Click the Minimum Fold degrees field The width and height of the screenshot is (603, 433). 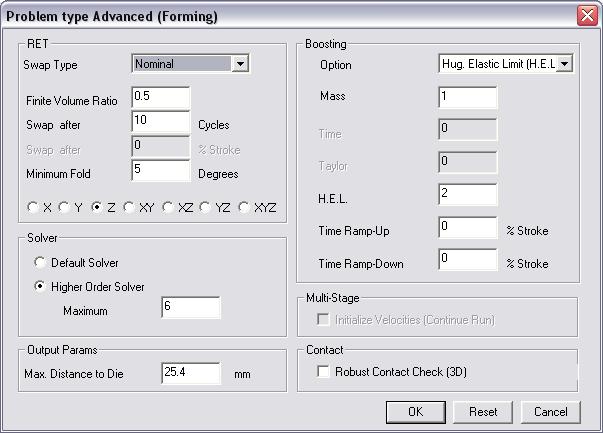(x=161, y=170)
